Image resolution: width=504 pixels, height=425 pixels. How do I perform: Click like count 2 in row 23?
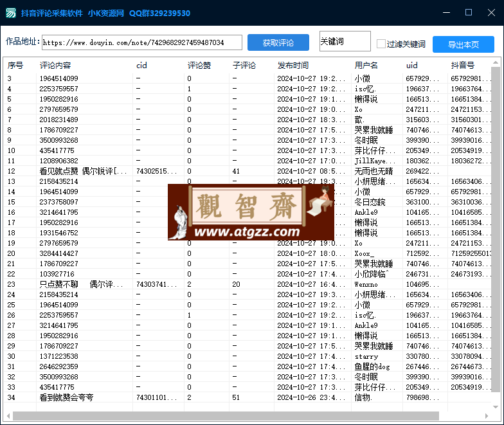pyautogui.click(x=189, y=284)
